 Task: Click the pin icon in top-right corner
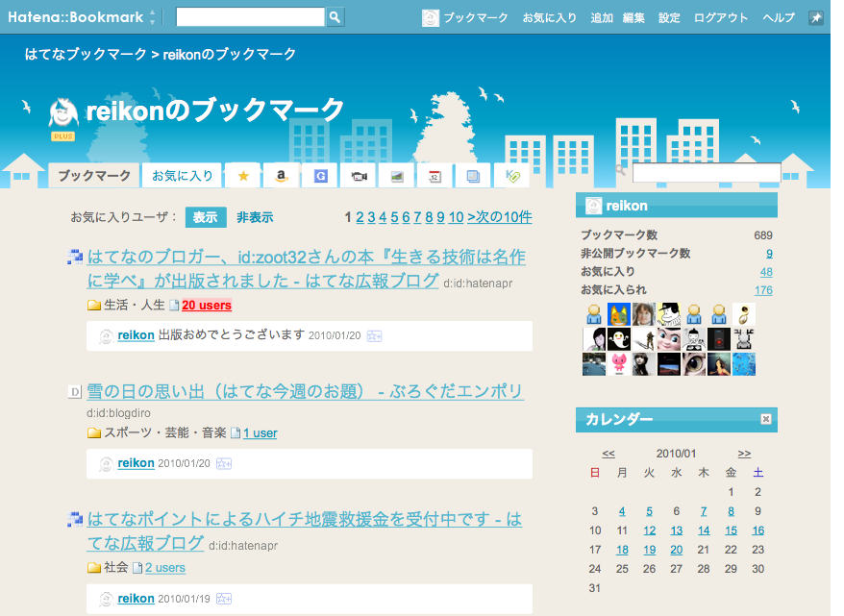816,17
